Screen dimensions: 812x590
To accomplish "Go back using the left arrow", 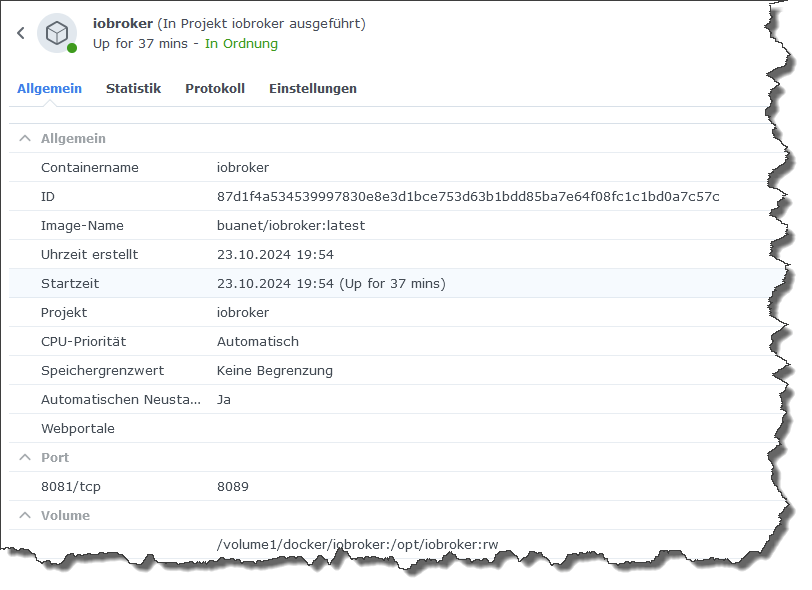I will click(x=21, y=33).
